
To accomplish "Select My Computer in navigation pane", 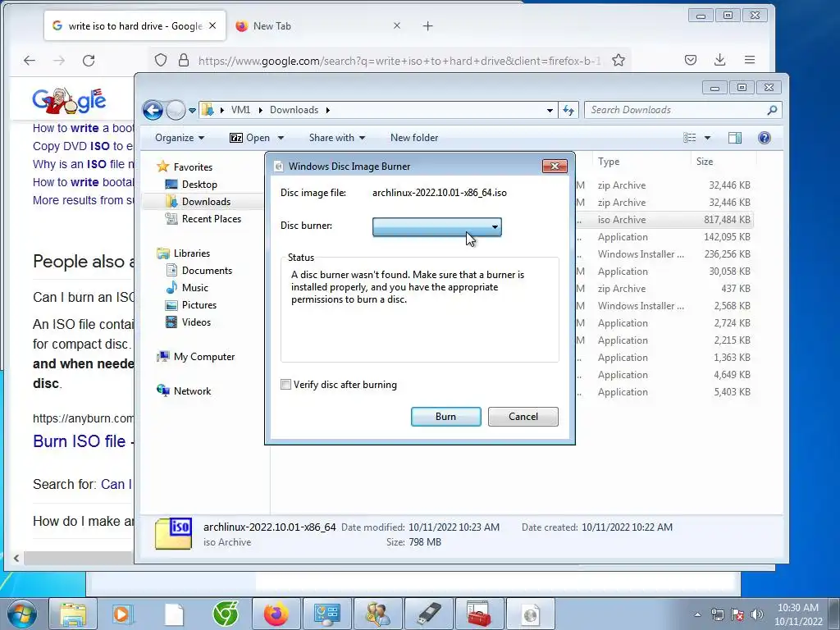I will [204, 357].
